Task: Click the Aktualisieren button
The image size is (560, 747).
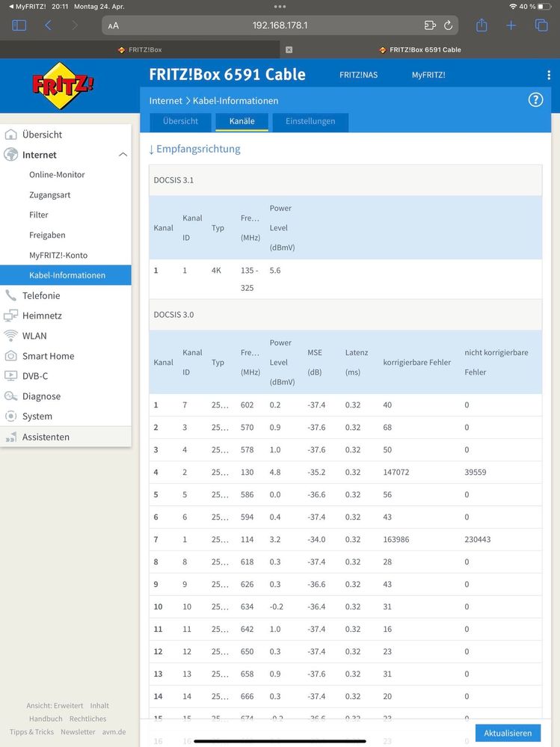Action: (508, 734)
